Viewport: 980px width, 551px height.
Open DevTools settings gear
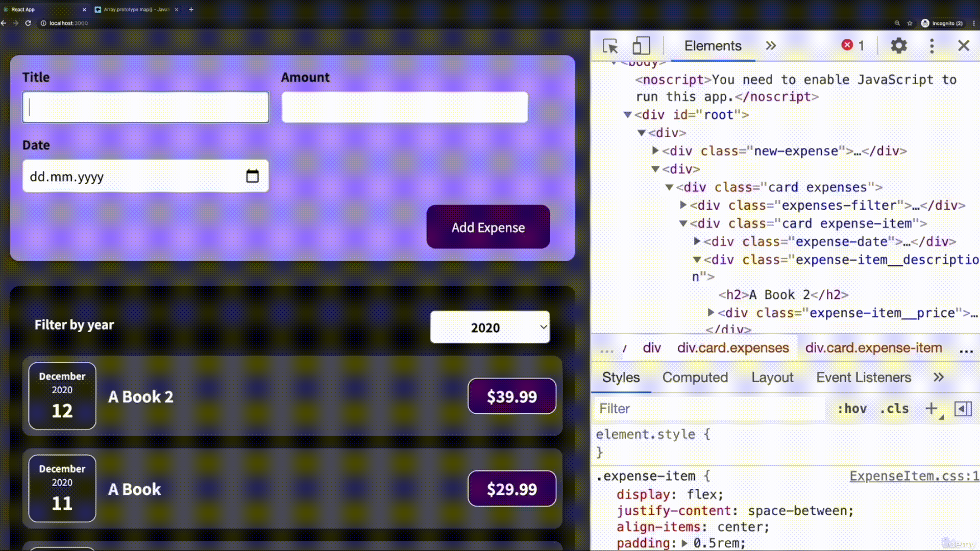click(x=898, y=46)
